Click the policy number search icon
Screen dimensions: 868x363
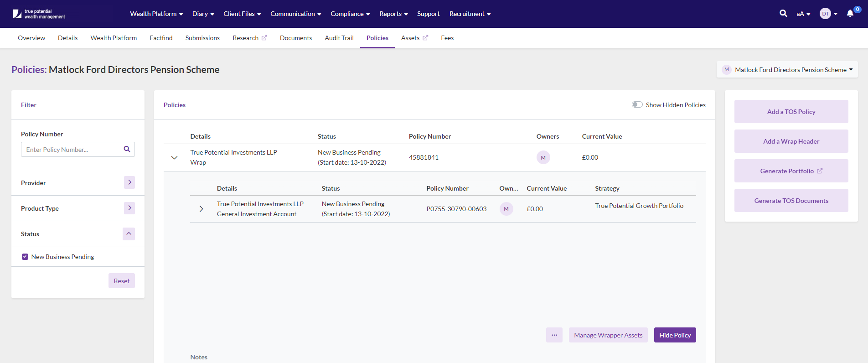coord(127,149)
